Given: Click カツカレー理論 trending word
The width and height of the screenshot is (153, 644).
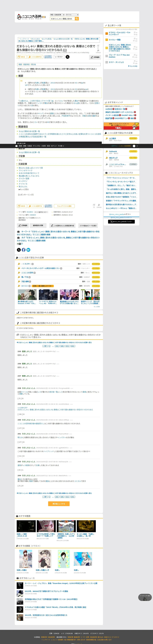Looking at the screenshot, I should pyautogui.click(x=114, y=40).
